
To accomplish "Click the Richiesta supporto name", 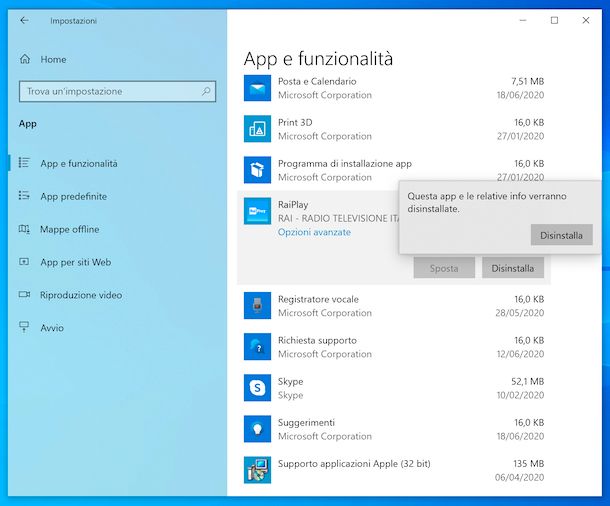I will (317, 340).
